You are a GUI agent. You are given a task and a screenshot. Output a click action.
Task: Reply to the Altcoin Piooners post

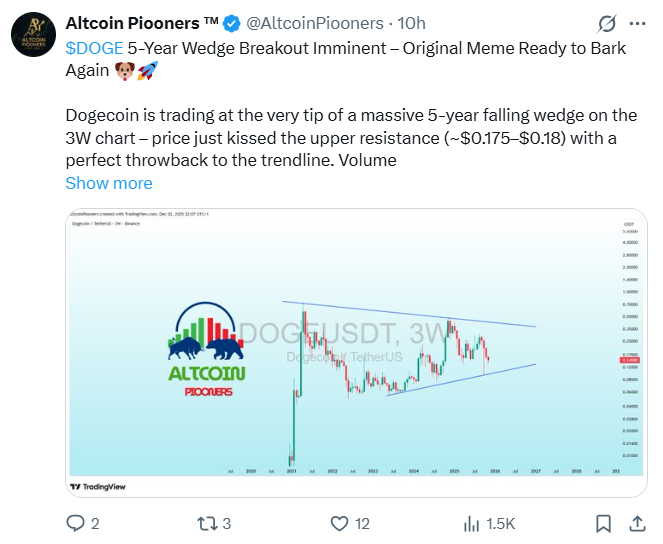pyautogui.click(x=75, y=523)
